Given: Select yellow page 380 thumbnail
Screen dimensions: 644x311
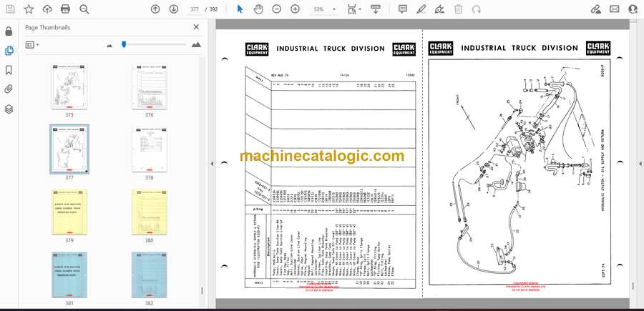Looking at the screenshot, I should pyautogui.click(x=149, y=212).
